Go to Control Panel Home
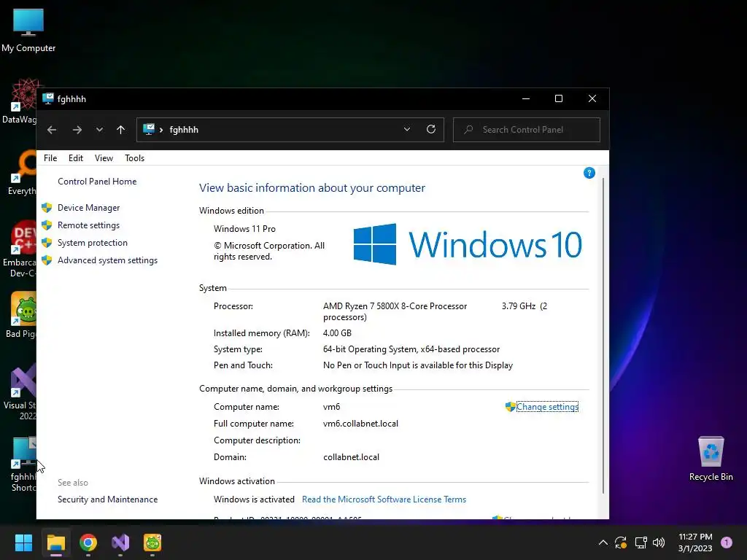This screenshot has width=747, height=560. (x=97, y=182)
